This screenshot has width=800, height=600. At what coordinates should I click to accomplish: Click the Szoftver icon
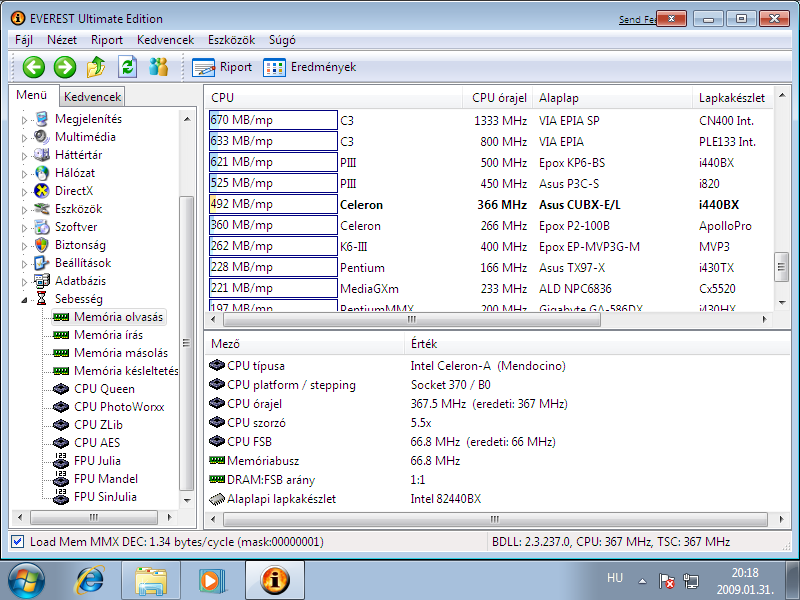pos(42,227)
